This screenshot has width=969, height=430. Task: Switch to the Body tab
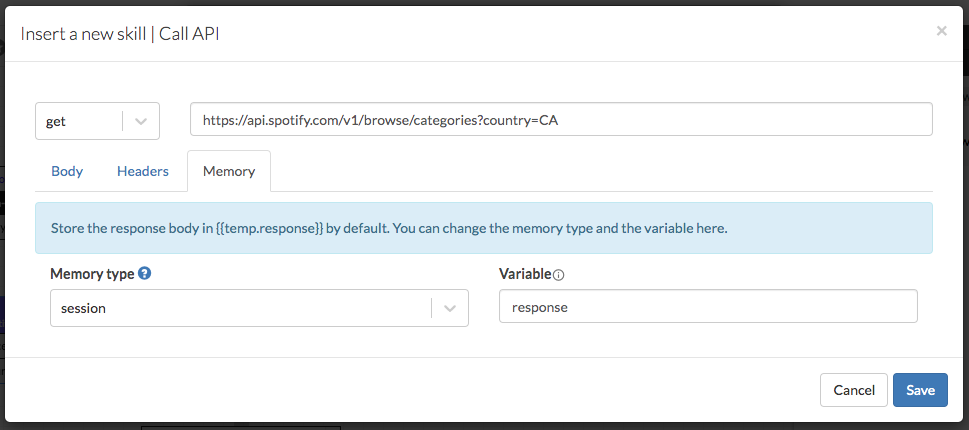point(67,171)
